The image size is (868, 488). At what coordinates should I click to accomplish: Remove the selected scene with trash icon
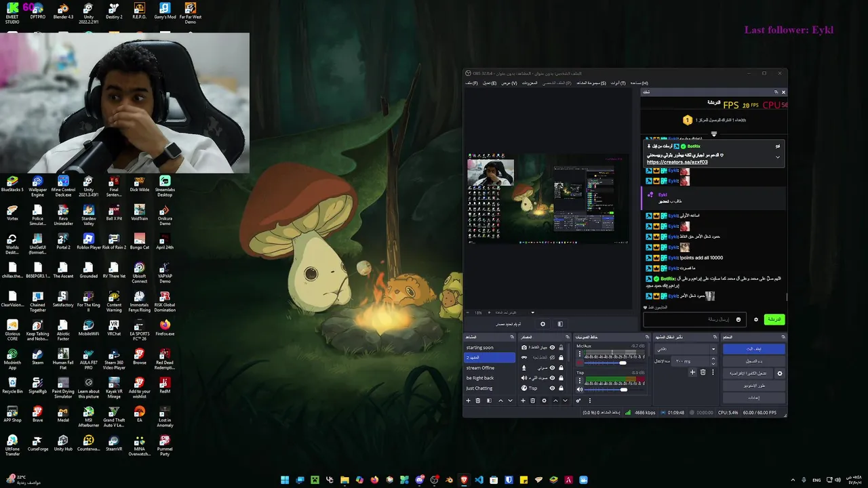(478, 401)
